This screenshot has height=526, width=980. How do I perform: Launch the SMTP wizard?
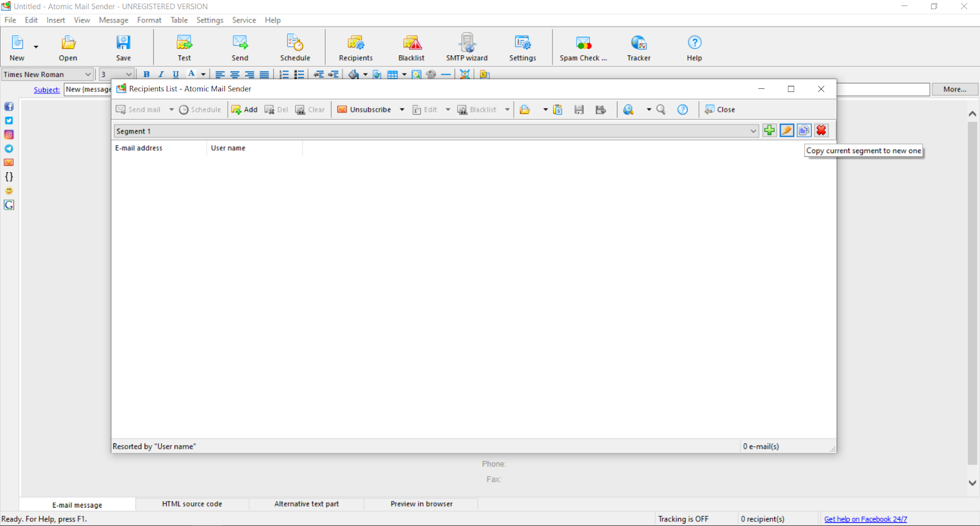click(x=467, y=48)
